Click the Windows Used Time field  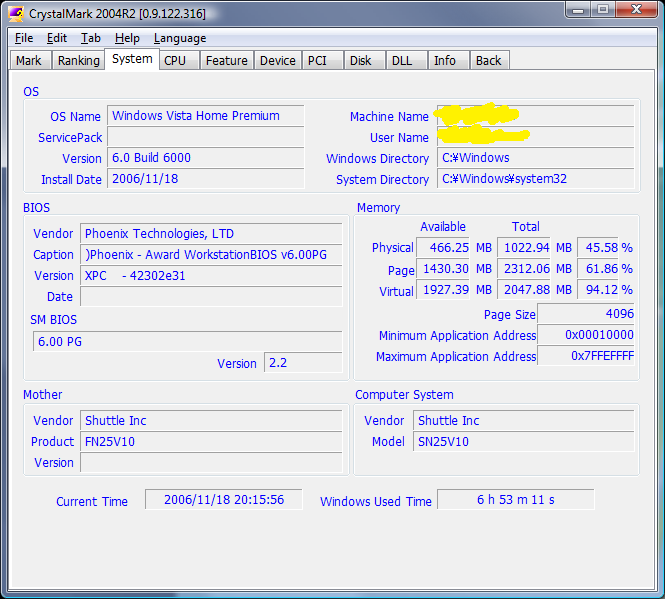tap(516, 499)
